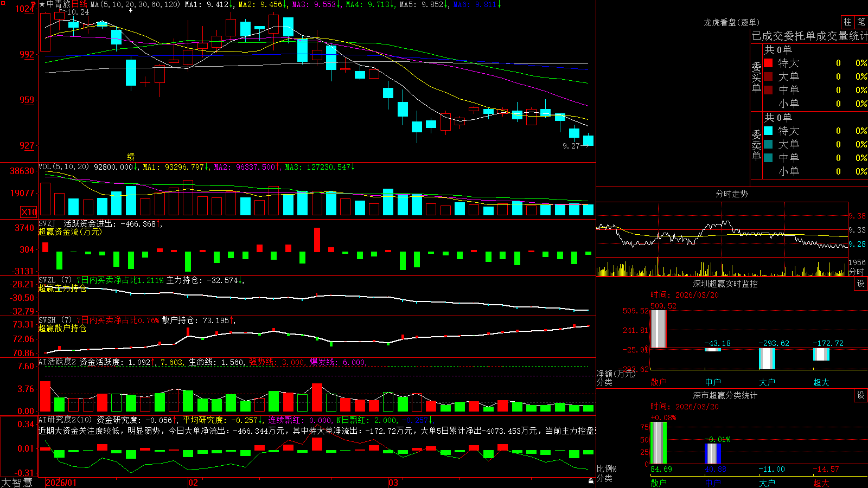Click the 2026/01 date marker on timeline

click(x=61, y=483)
